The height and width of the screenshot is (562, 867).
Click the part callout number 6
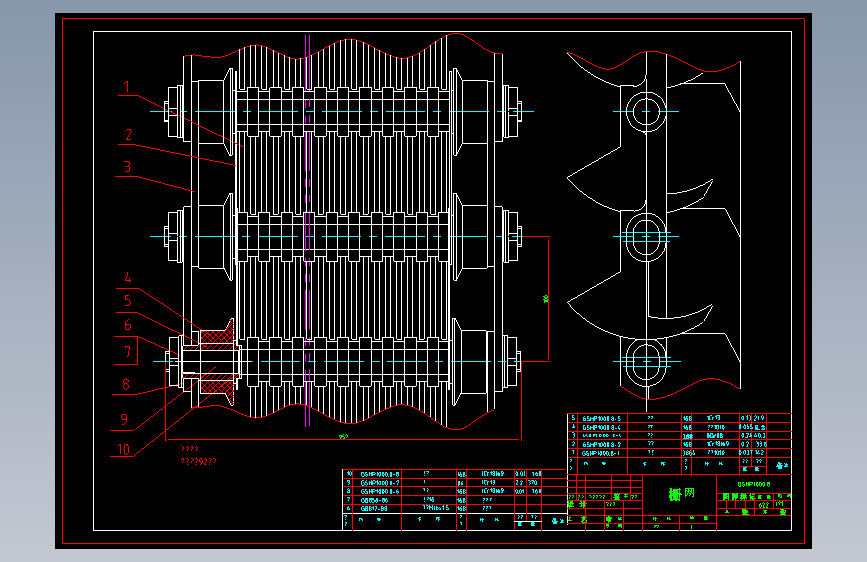point(128,325)
